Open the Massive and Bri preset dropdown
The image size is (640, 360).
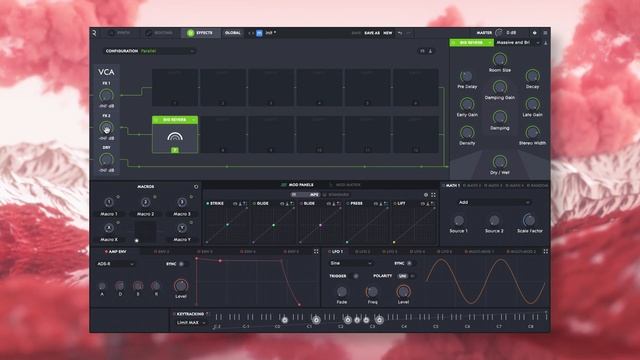point(518,42)
